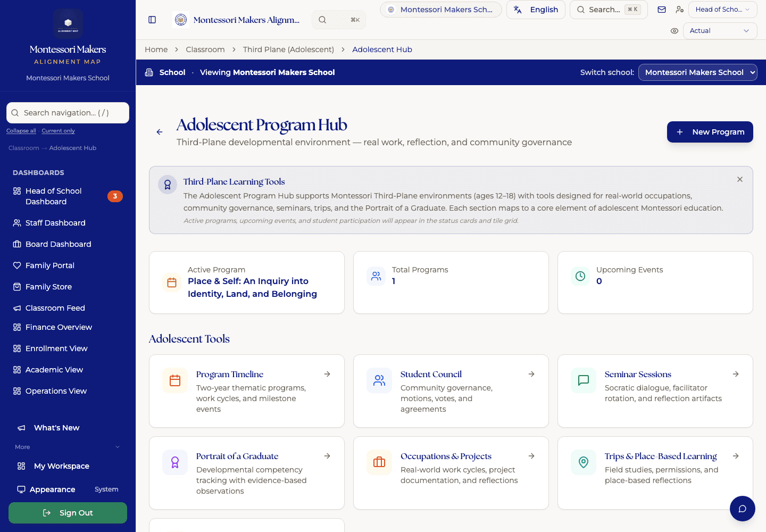Screen dimensions: 766x532
Task: Click the Occupations & Projects briefcase icon
Action: coord(379,462)
